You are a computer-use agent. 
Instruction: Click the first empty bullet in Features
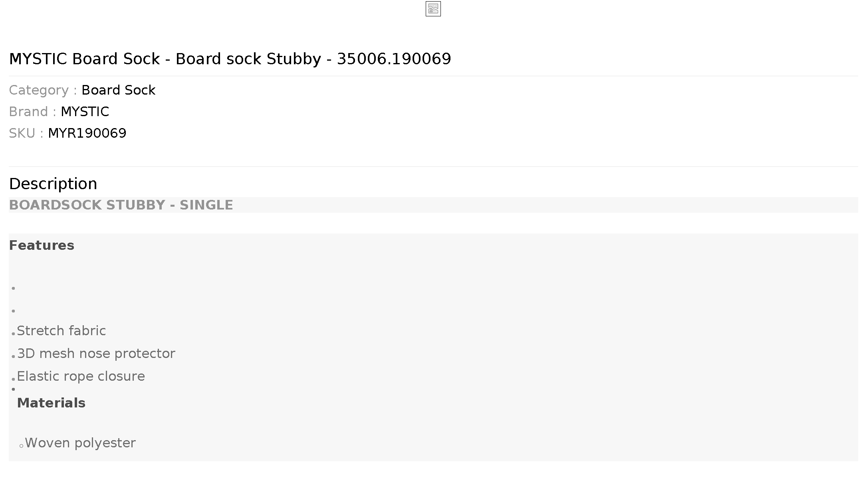click(x=14, y=288)
